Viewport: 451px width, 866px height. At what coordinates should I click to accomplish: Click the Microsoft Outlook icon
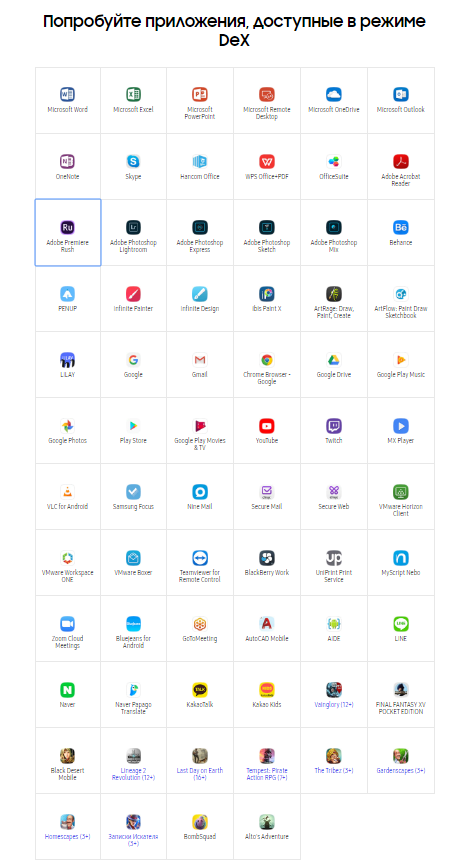pyautogui.click(x=401, y=94)
